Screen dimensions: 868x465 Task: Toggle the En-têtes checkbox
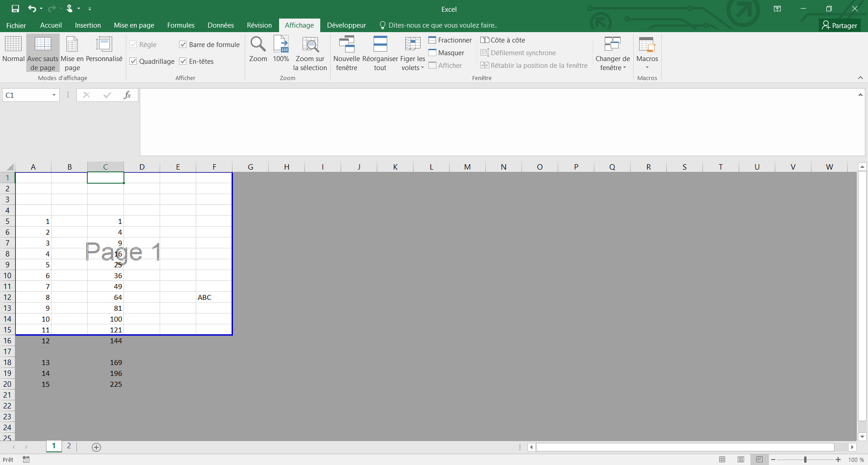[183, 61]
